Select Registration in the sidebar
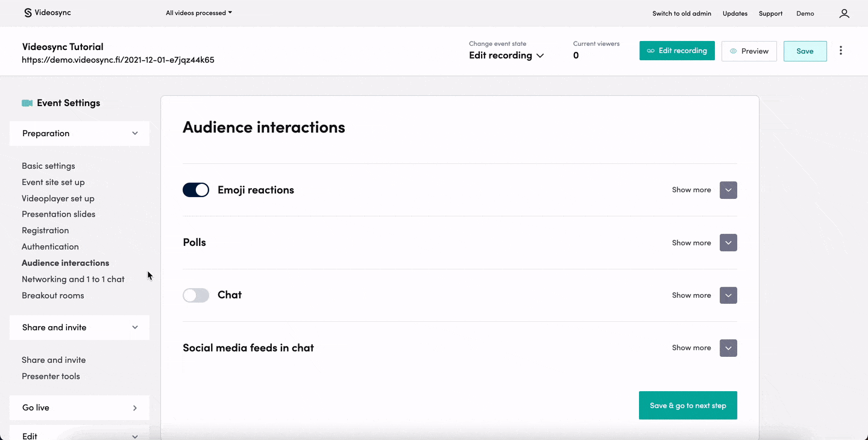Image resolution: width=868 pixels, height=440 pixels. click(45, 230)
